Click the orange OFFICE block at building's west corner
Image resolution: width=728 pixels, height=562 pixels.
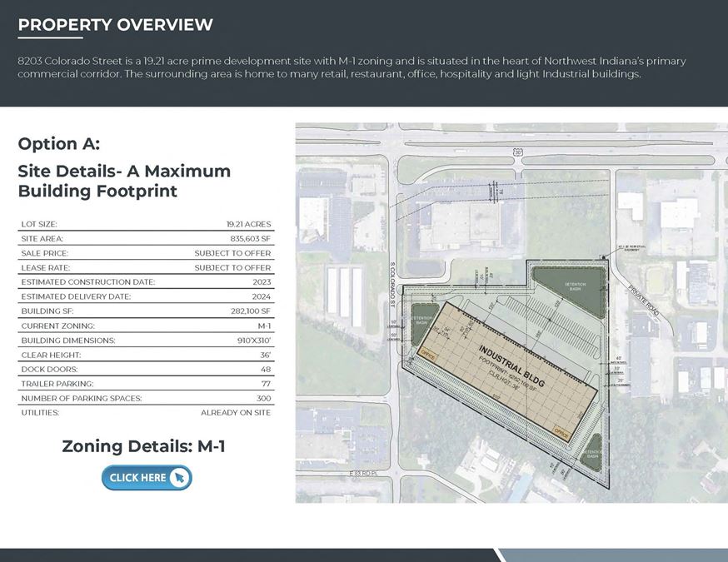427,355
